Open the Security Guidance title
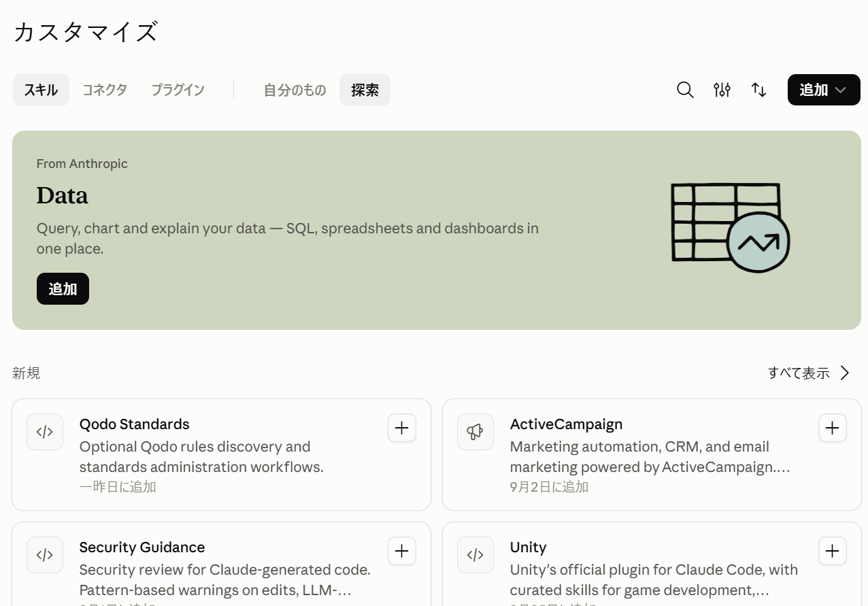868x606 pixels. coord(142,548)
